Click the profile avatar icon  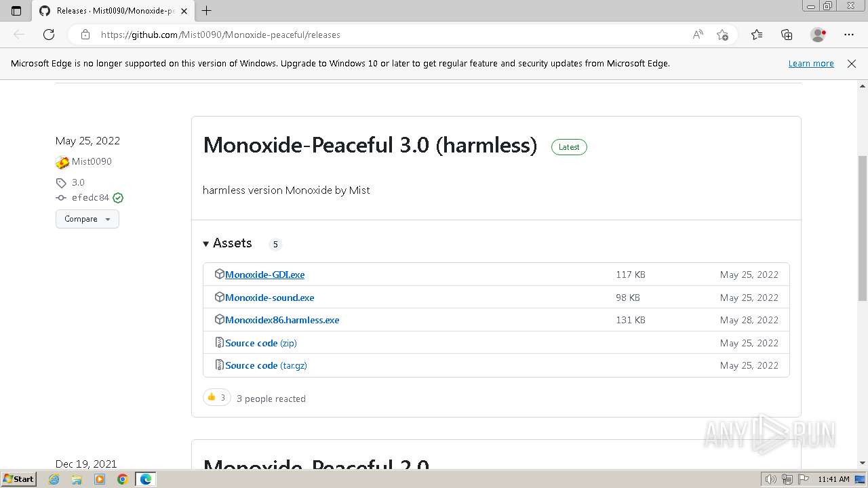pyautogui.click(x=818, y=35)
